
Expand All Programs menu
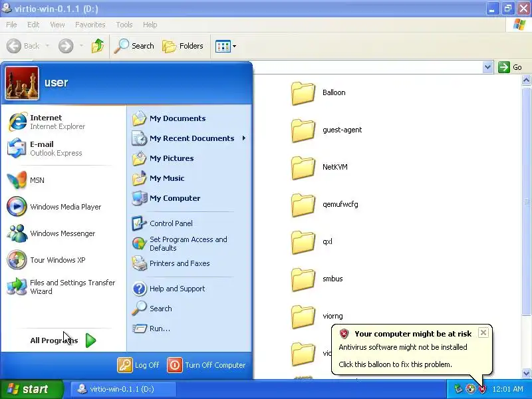63,340
